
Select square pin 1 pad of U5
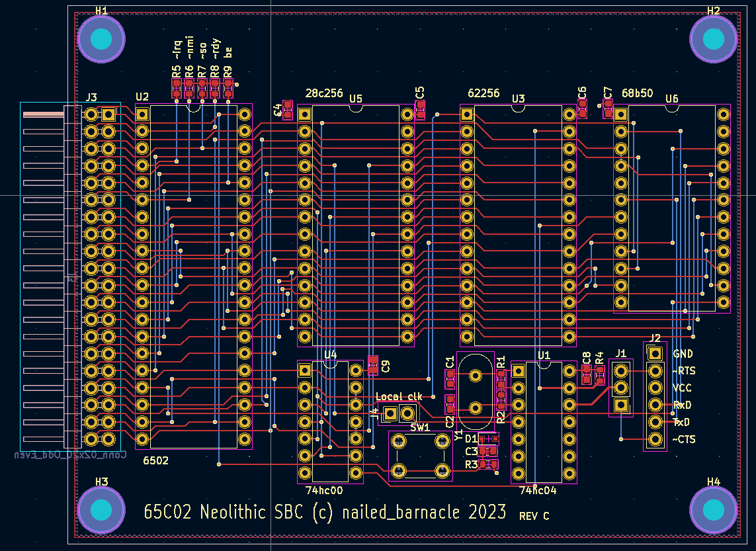304,114
